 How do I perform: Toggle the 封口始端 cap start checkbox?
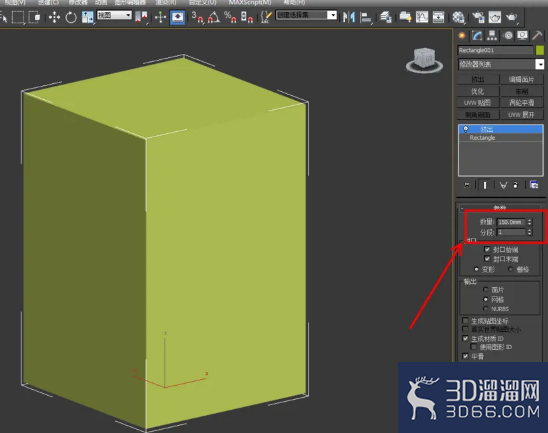487,250
